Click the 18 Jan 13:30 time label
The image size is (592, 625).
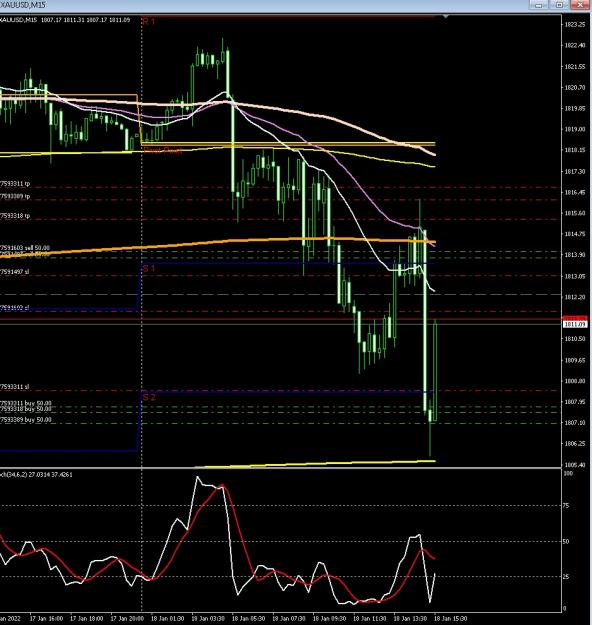tap(410, 619)
